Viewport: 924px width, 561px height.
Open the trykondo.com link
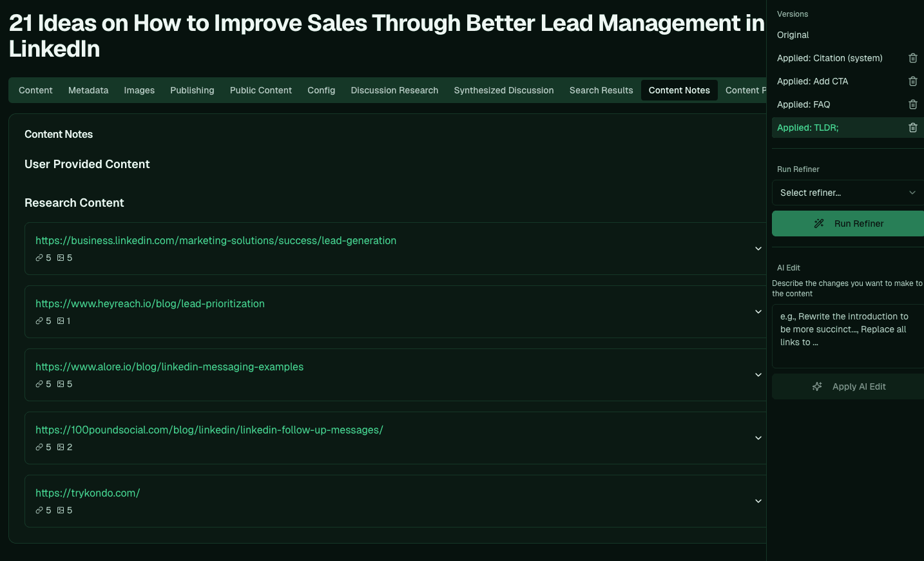tap(88, 493)
